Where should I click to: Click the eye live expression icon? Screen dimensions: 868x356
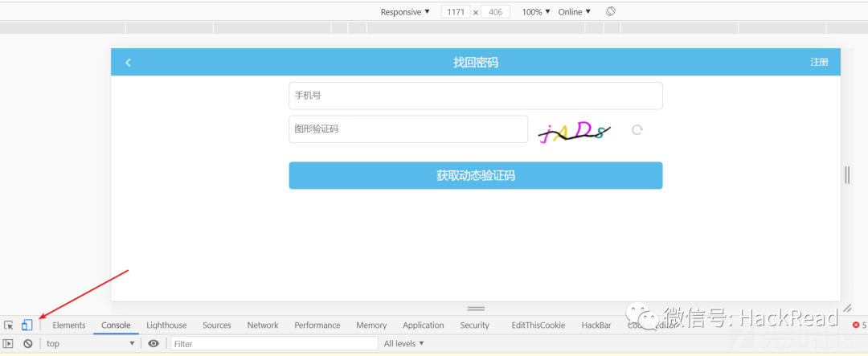click(154, 344)
